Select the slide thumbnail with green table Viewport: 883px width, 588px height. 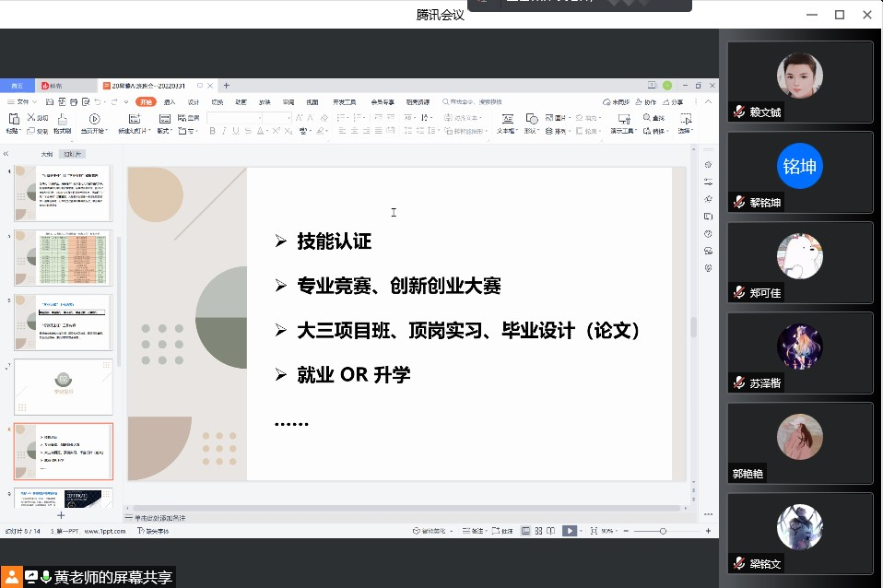[x=63, y=258]
